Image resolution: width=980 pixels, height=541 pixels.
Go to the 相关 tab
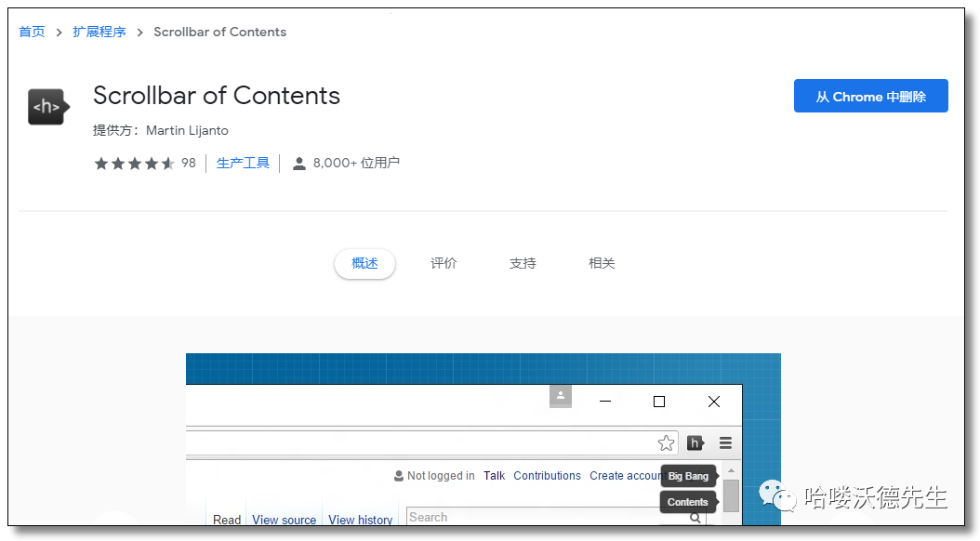point(602,264)
